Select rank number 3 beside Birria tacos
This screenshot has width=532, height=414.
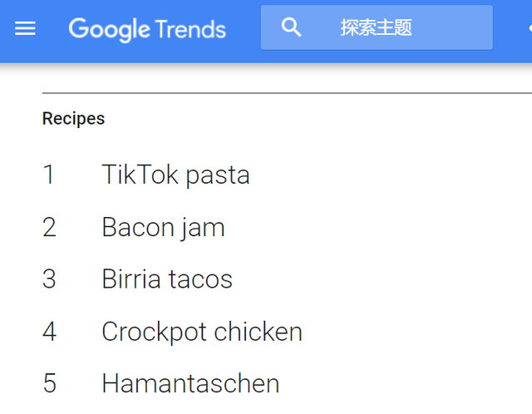[x=49, y=279]
